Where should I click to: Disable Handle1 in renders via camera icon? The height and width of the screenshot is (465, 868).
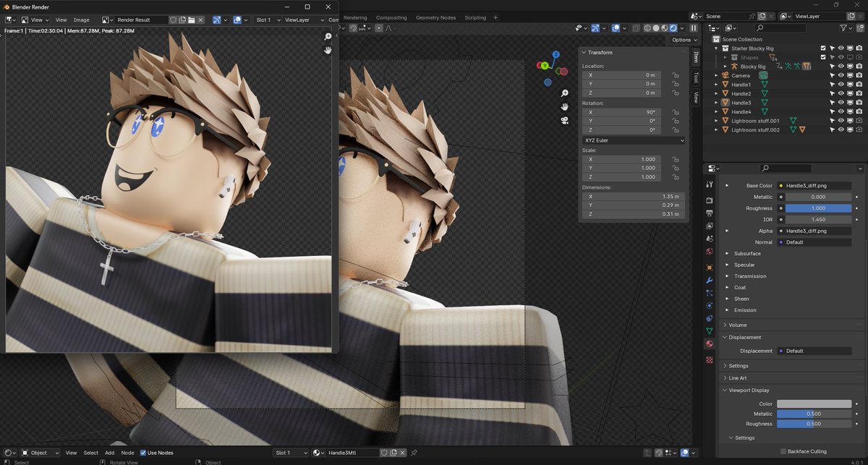click(x=859, y=85)
